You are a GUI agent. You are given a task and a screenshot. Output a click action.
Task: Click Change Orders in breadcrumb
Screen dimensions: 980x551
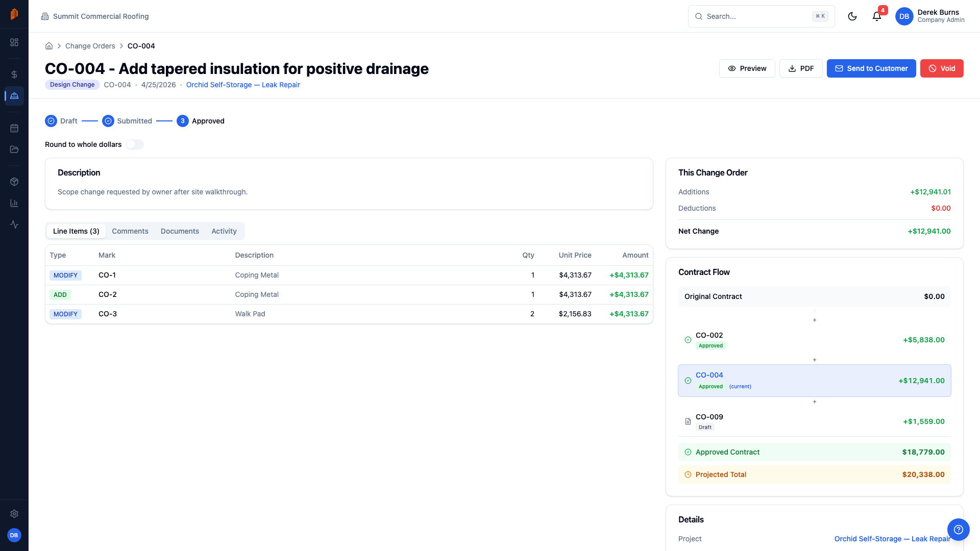pyautogui.click(x=90, y=46)
